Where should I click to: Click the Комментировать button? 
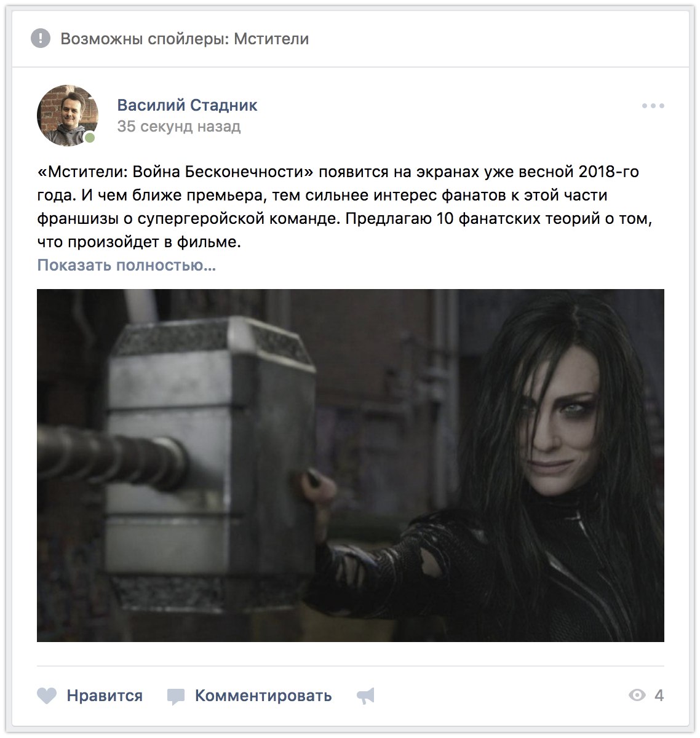point(263,696)
